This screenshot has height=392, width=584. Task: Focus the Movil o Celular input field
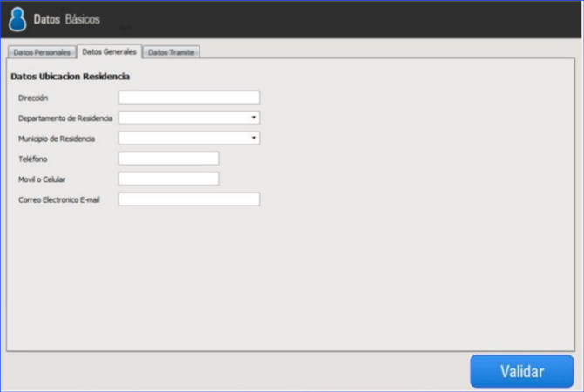[168, 179]
